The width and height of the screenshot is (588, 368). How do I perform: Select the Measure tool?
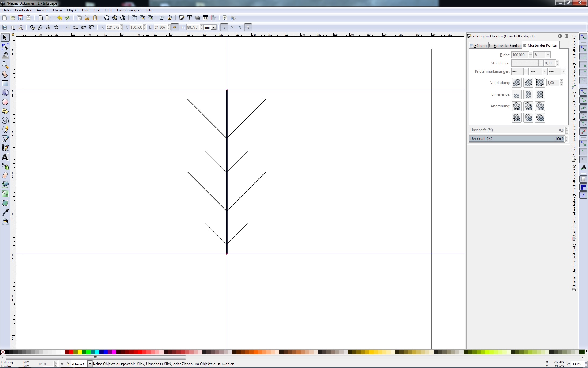[x=5, y=74]
